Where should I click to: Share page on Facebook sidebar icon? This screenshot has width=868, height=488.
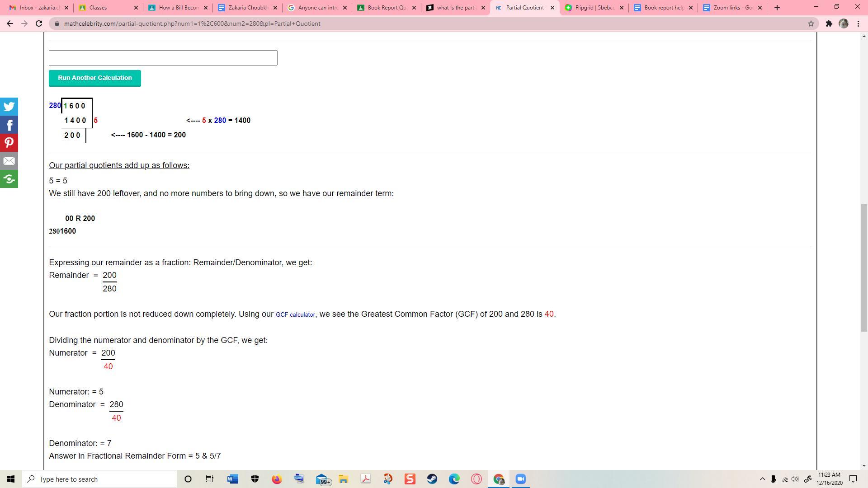point(9,125)
